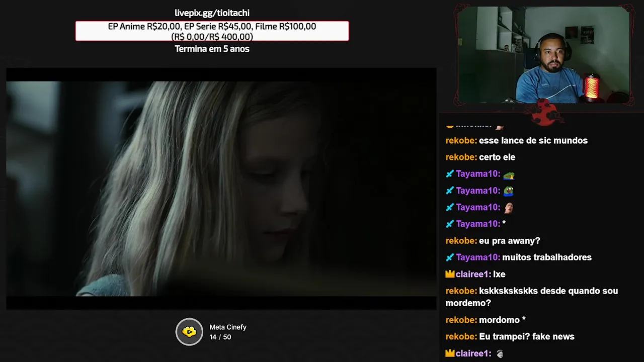644x362 pixels.
Task: Click the message 'certo ele'
Action: (497, 157)
